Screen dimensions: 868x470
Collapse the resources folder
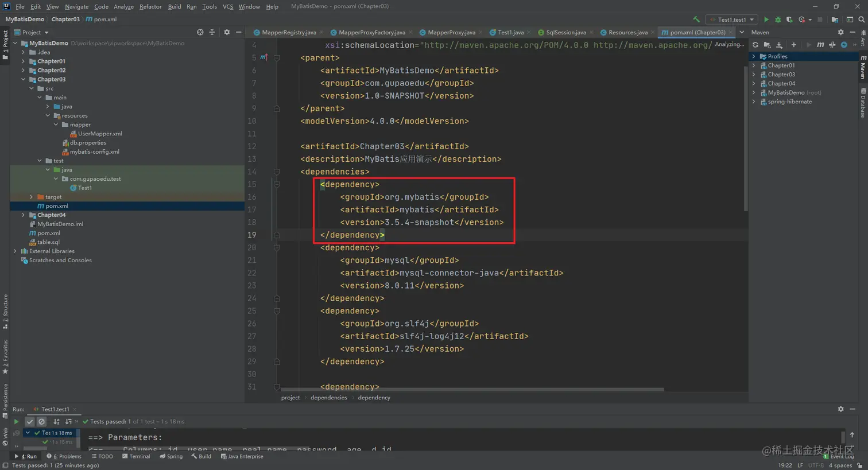tap(48, 115)
